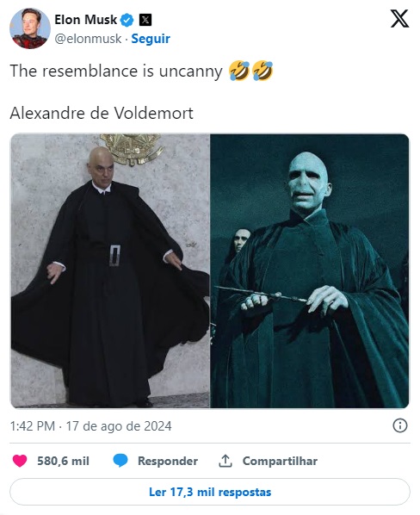Open the @elonmusk handle link

[x=88, y=39]
